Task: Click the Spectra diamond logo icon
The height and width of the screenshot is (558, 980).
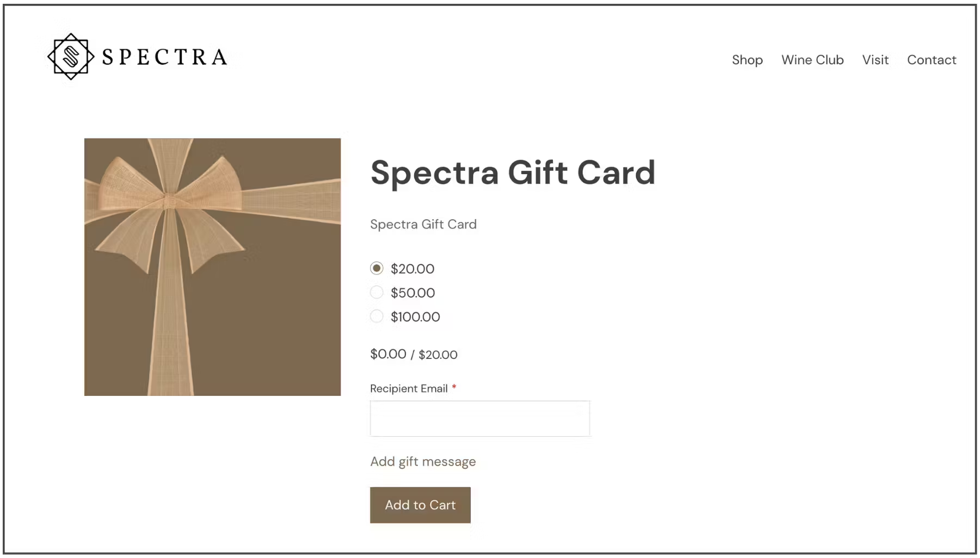Action: (71, 57)
